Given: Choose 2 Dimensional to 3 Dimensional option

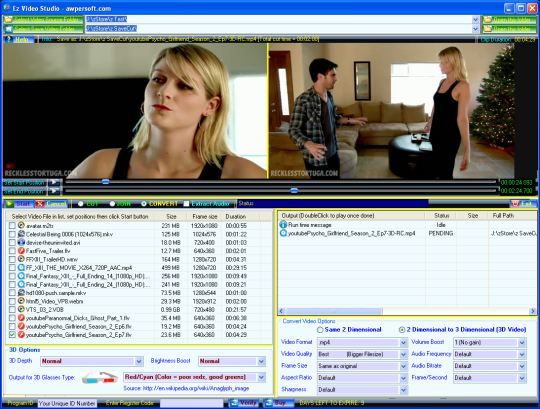Looking at the screenshot, I should 402,330.
